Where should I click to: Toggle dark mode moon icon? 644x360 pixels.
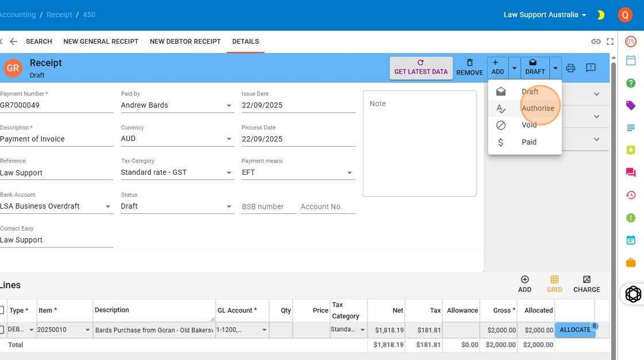pos(601,15)
